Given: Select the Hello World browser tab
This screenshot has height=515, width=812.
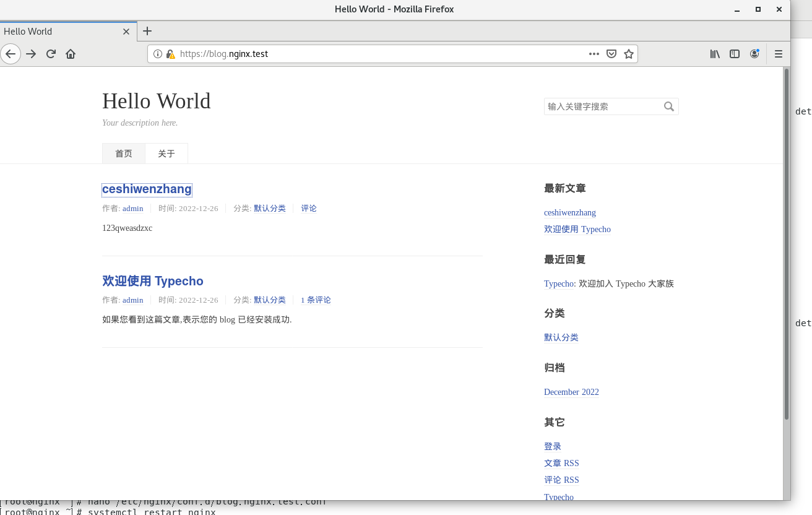Looking at the screenshot, I should point(68,31).
